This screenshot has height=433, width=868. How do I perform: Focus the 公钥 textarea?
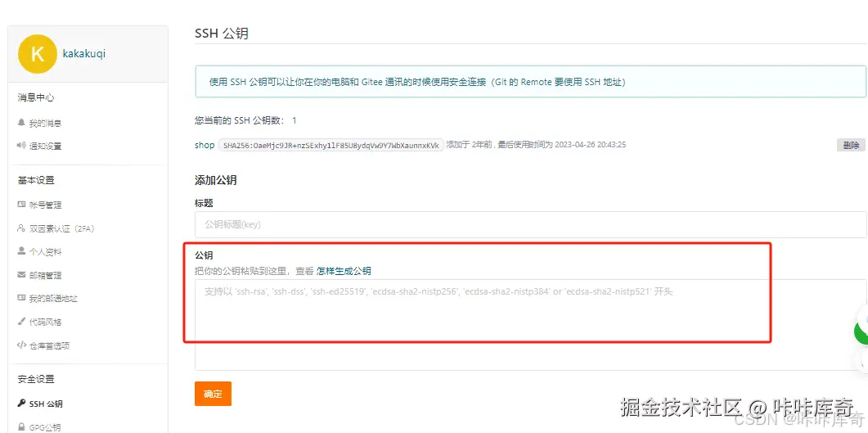tap(530, 324)
